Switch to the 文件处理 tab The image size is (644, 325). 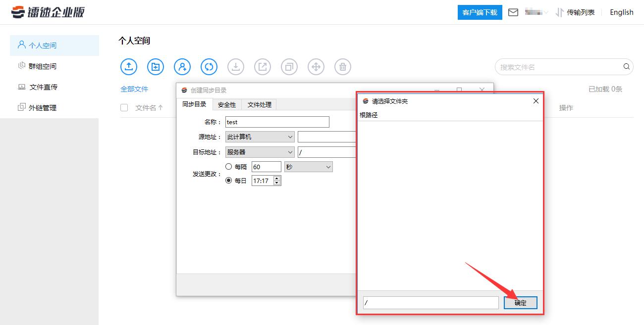point(259,104)
